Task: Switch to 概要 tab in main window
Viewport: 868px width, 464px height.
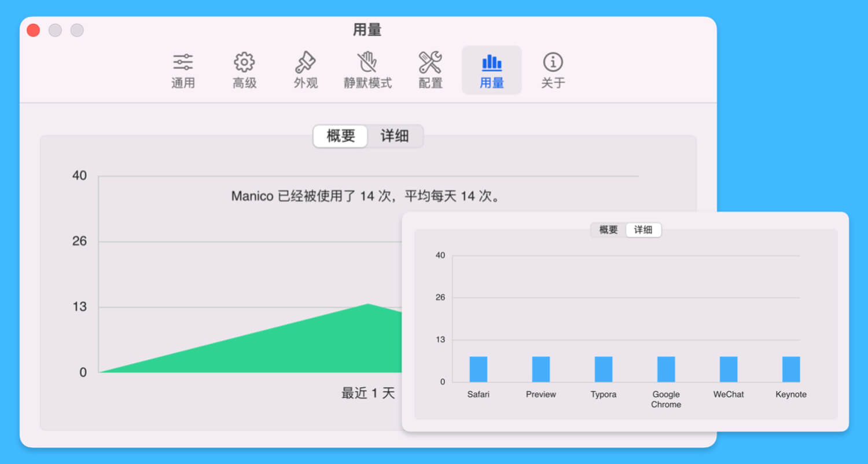Action: pos(341,136)
